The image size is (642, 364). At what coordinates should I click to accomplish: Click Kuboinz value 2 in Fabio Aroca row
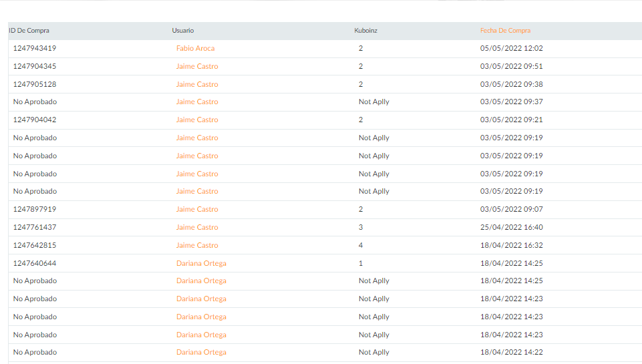[x=361, y=48]
